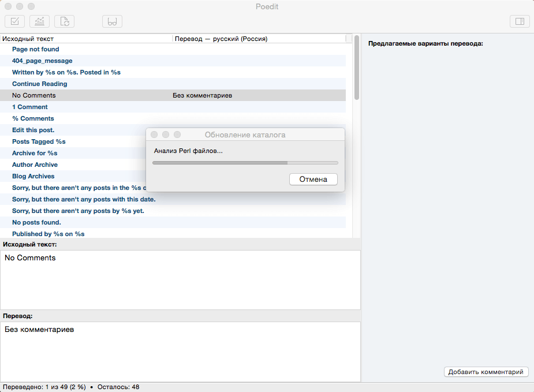Click the vertical scrollbar of string list

[357, 68]
